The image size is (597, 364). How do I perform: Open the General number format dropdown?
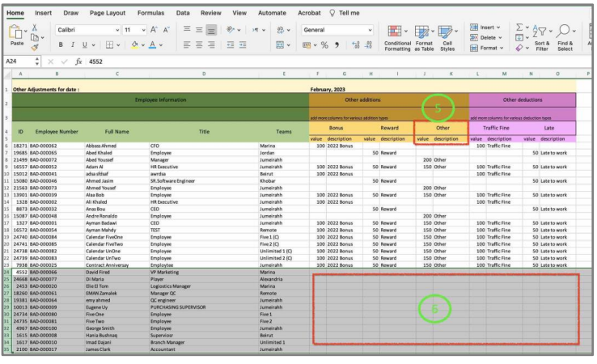(x=371, y=30)
